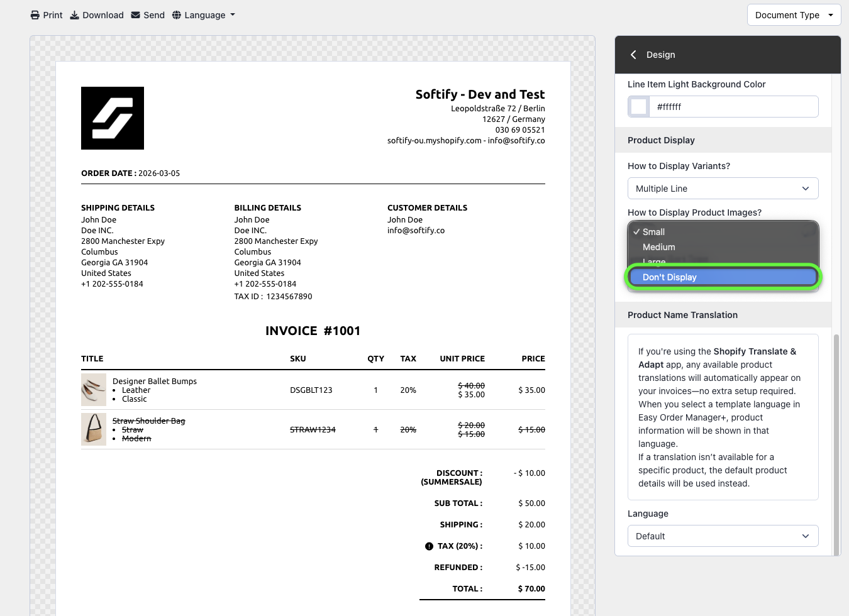Viewport: 849px width, 616px height.
Task: Choose Medium product image size
Action: pyautogui.click(x=659, y=247)
